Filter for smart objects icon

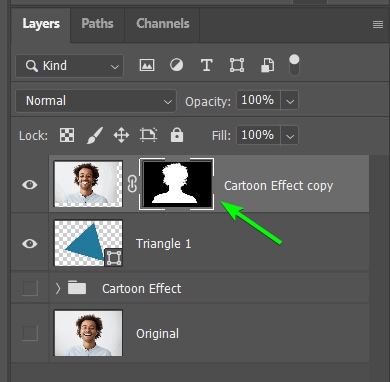267,65
